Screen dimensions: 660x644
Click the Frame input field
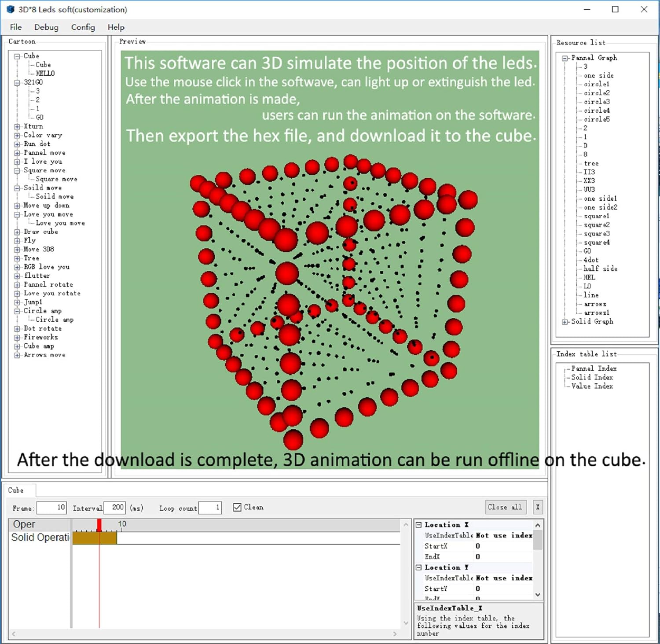51,507
